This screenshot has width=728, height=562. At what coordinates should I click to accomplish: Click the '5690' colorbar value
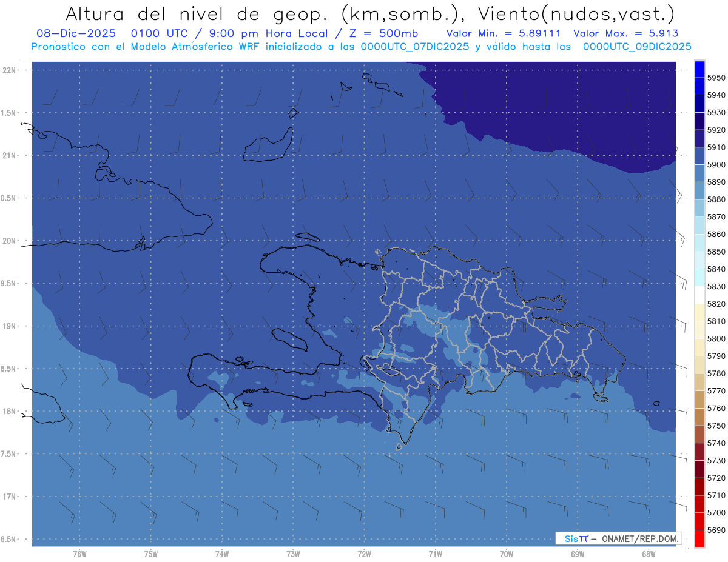(x=716, y=530)
